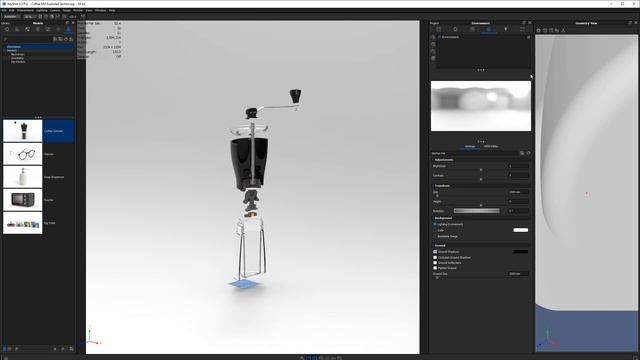This screenshot has width=640, height=360.
Task: Click the browse HDRI file folder icon
Action: [x=522, y=153]
